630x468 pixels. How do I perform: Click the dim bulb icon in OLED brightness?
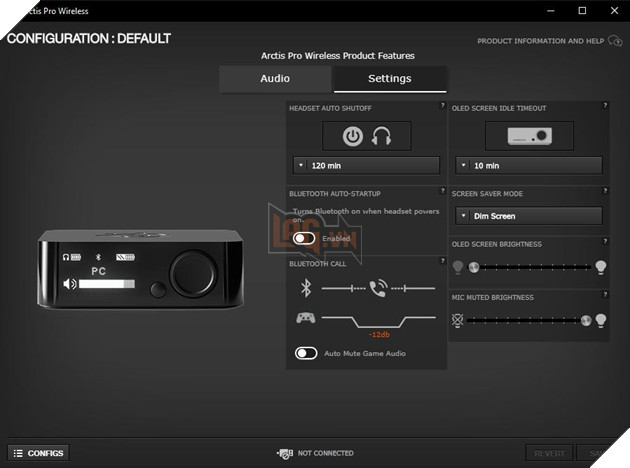(x=458, y=267)
